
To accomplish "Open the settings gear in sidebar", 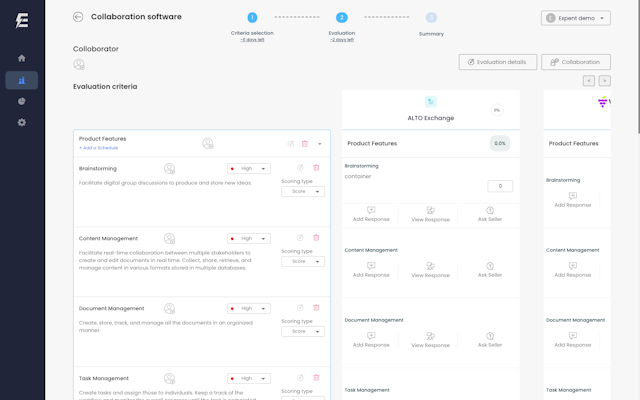I will click(22, 123).
